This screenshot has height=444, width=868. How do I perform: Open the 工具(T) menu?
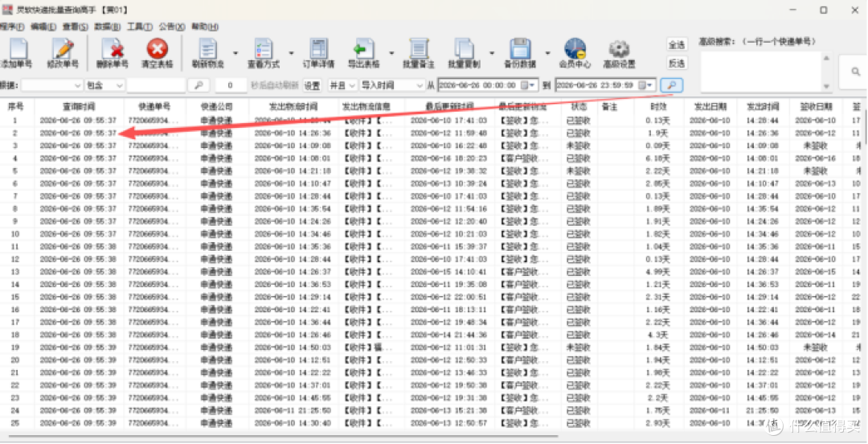click(x=140, y=27)
